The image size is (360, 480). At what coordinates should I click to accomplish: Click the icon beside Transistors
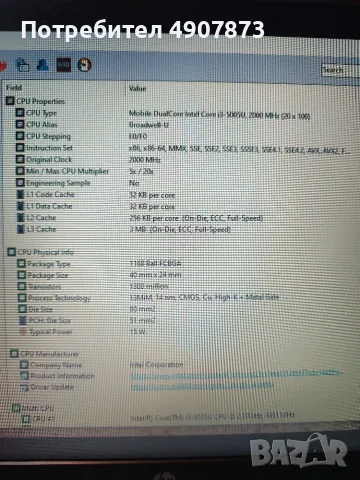tap(22, 286)
